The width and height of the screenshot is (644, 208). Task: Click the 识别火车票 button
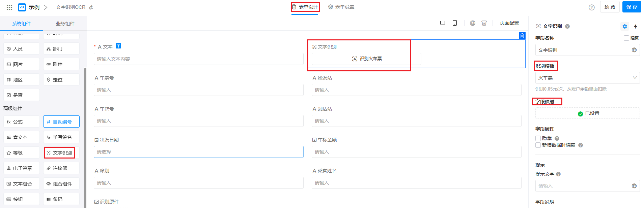366,59
